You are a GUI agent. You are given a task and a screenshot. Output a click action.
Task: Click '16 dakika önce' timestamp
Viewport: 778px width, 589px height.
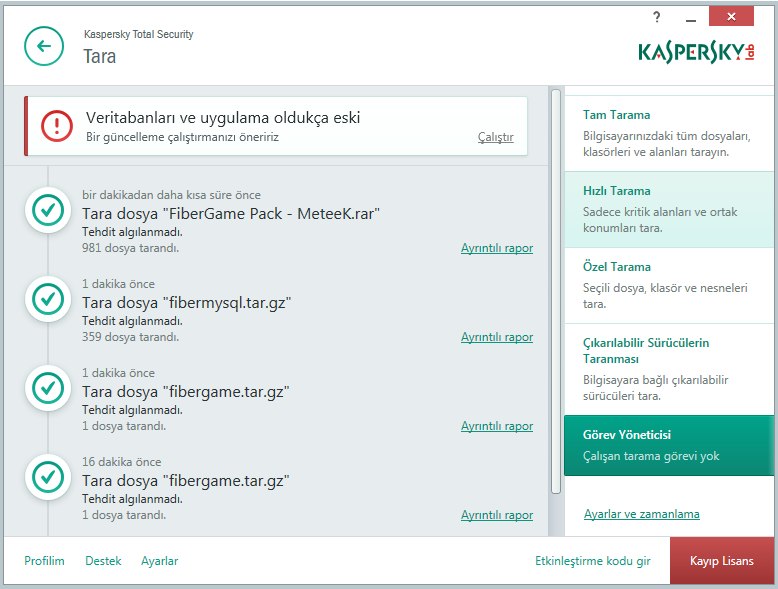[x=122, y=462]
